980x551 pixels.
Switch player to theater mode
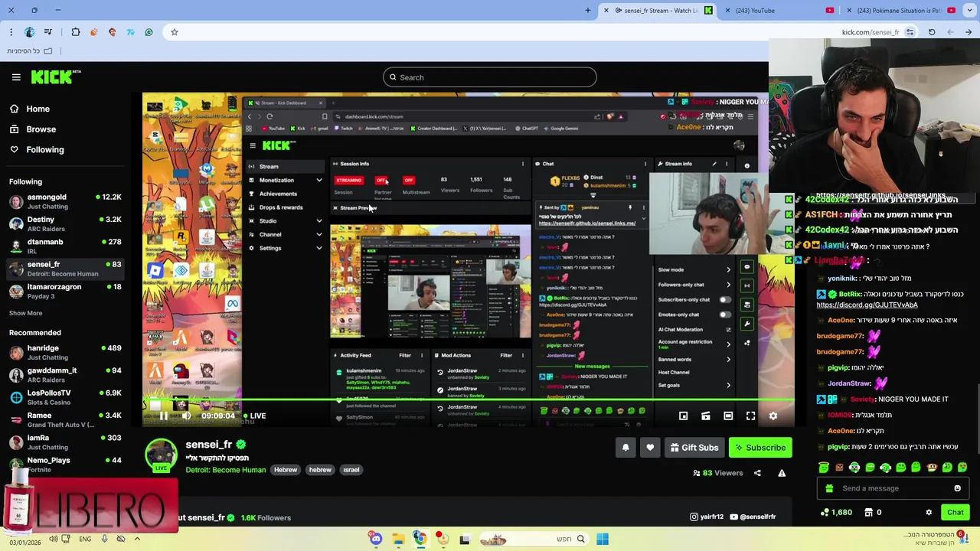(728, 416)
